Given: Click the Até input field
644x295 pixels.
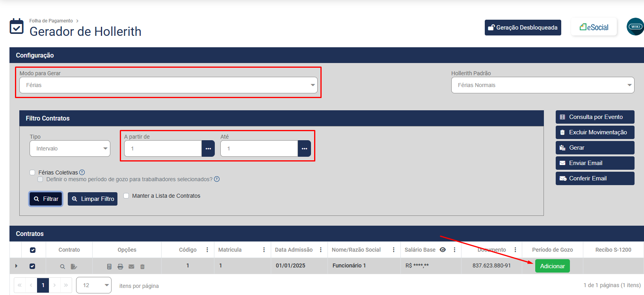Looking at the screenshot, I should (x=259, y=148).
